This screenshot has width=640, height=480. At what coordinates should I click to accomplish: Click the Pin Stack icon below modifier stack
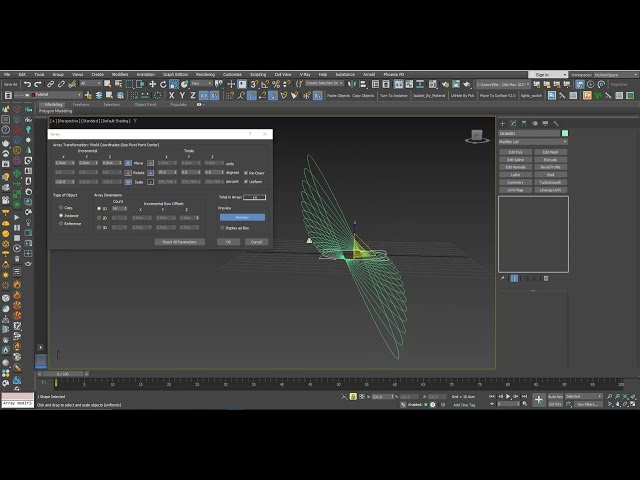point(503,278)
